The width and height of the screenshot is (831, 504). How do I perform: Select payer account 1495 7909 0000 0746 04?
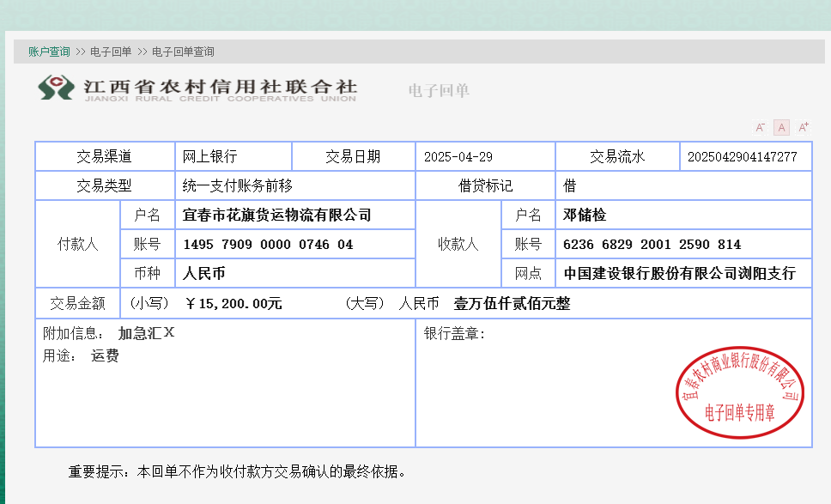click(x=268, y=245)
